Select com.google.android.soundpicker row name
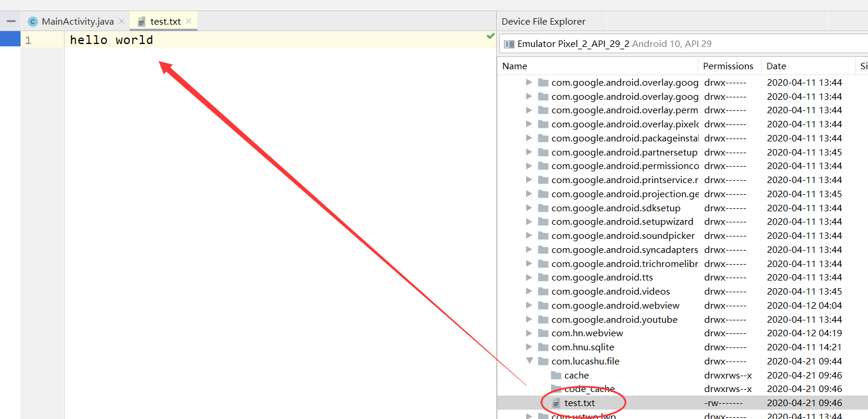The height and width of the screenshot is (419, 868). point(623,236)
